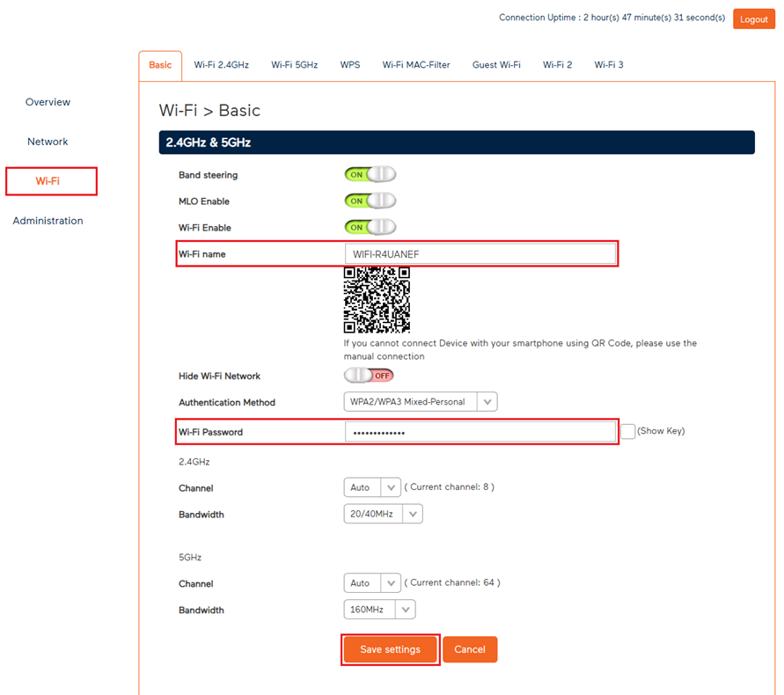This screenshot has width=784, height=695.
Task: Click the QR code image
Action: [377, 300]
